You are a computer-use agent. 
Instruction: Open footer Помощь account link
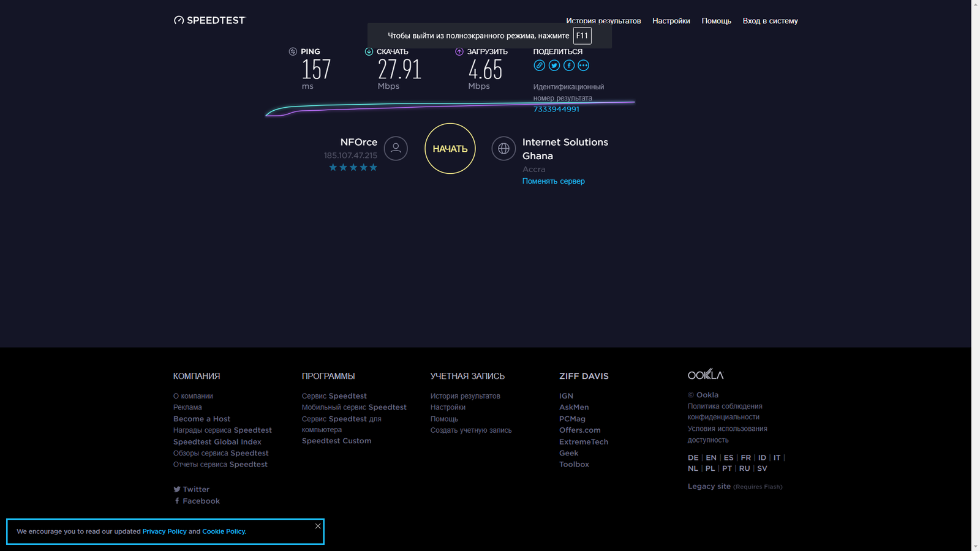tap(444, 419)
